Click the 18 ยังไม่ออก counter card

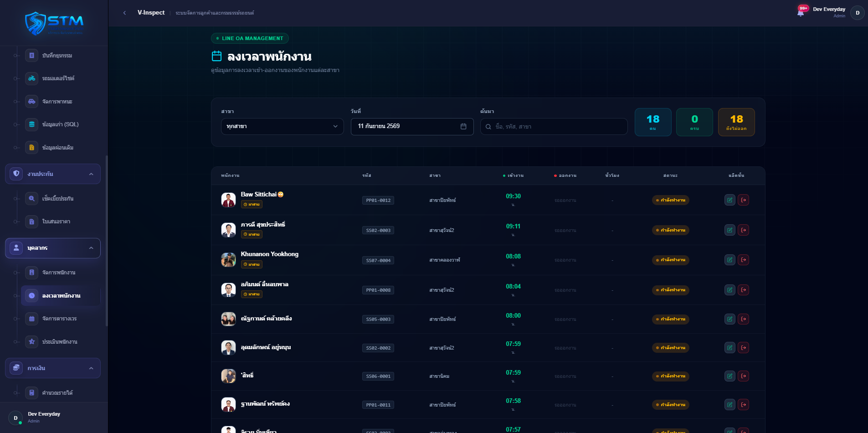pos(736,122)
